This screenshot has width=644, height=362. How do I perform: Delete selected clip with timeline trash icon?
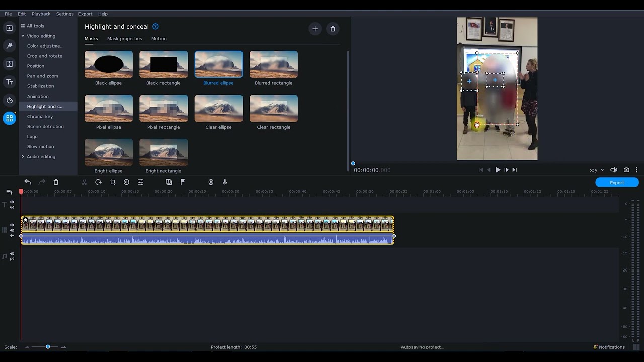click(x=56, y=182)
